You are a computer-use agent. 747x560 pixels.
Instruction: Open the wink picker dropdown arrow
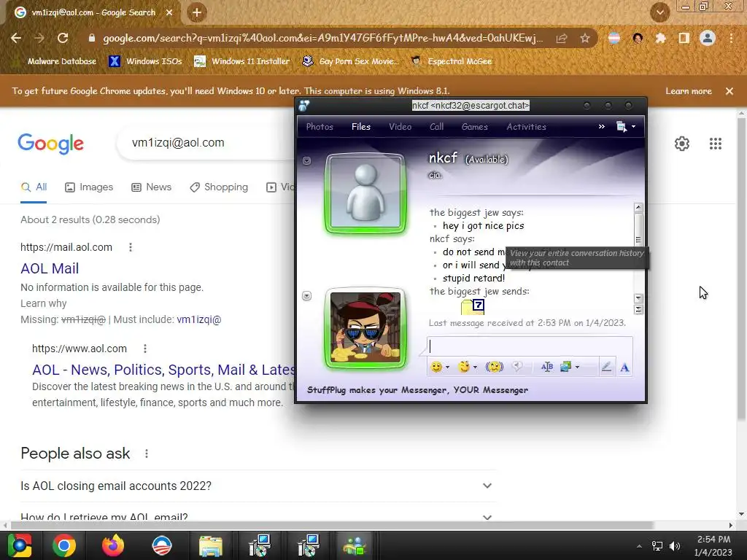point(475,367)
